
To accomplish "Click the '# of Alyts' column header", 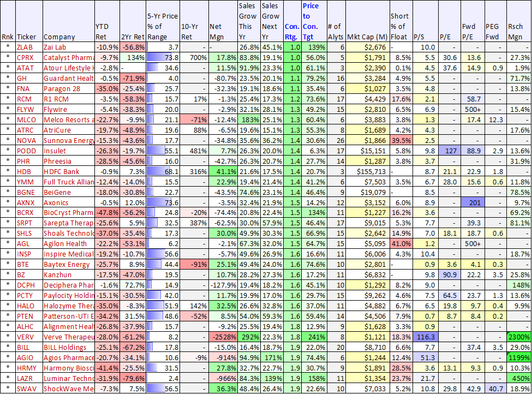I will coord(336,21).
